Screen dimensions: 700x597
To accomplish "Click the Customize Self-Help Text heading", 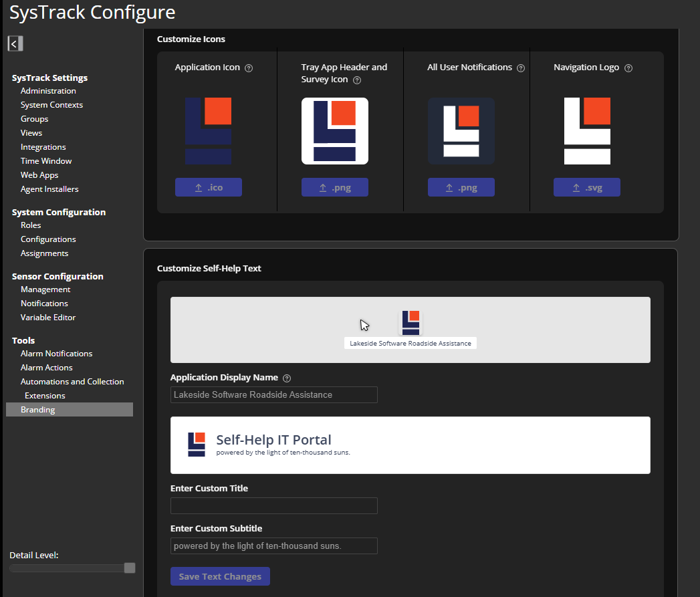I will pos(209,269).
